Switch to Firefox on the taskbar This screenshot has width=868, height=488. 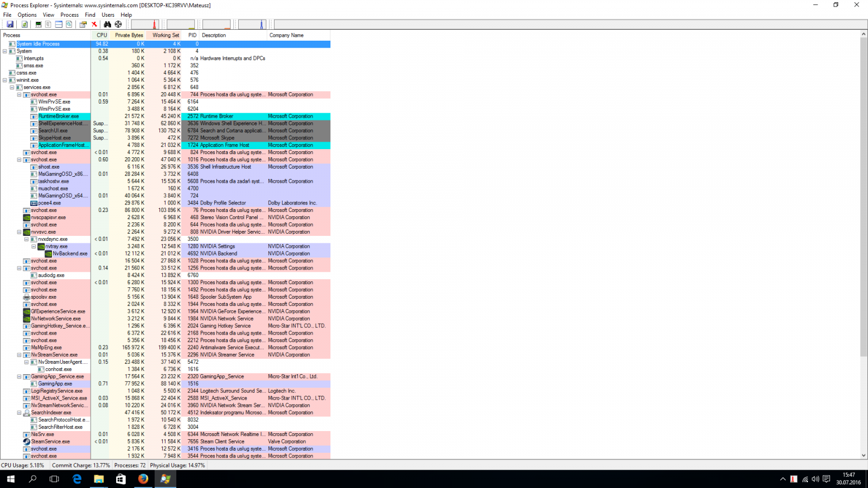[143, 479]
